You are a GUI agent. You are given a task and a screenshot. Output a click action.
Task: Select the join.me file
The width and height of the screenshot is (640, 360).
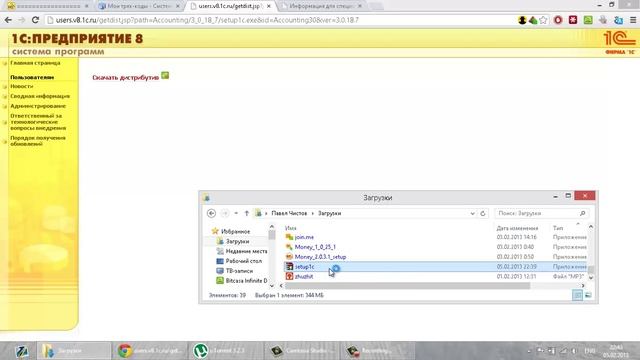click(x=304, y=237)
